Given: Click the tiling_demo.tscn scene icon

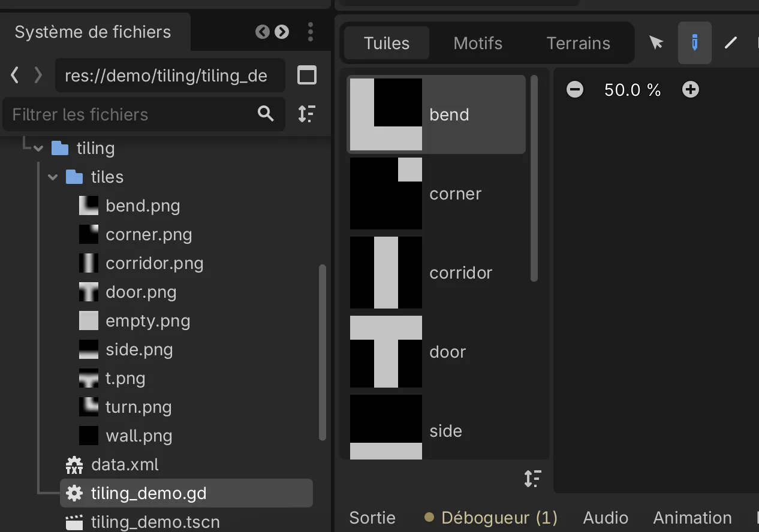Looking at the screenshot, I should tap(74, 522).
